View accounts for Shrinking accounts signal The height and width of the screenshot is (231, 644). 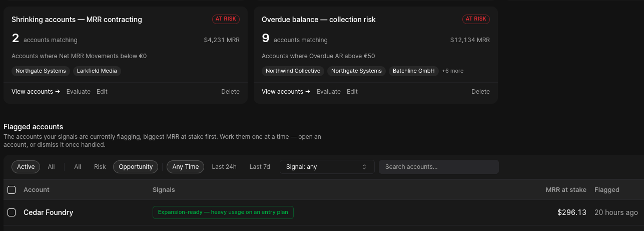(36, 92)
